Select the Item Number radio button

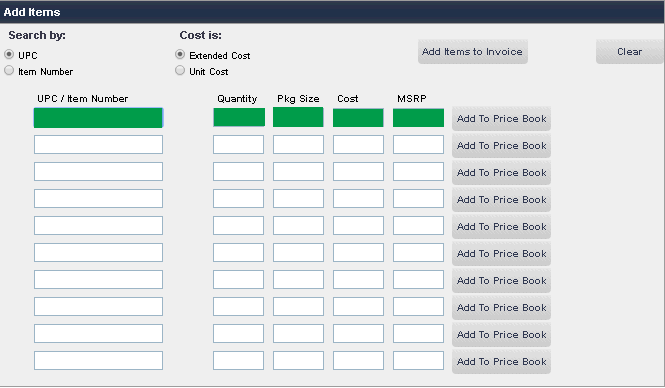[9, 70]
